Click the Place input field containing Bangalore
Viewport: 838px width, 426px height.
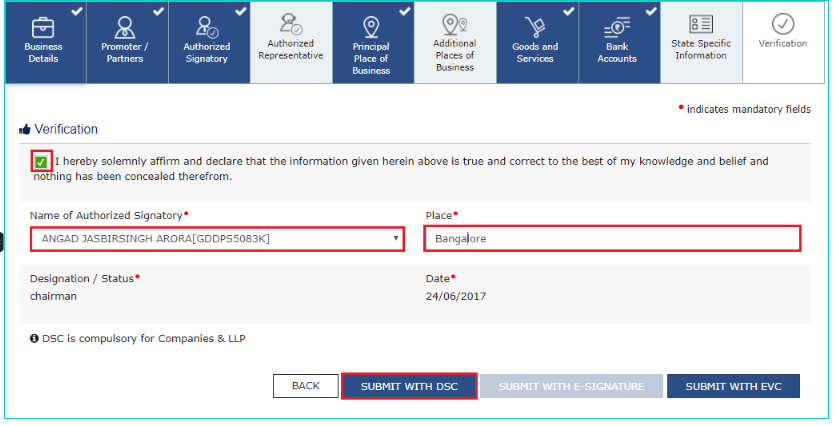612,239
